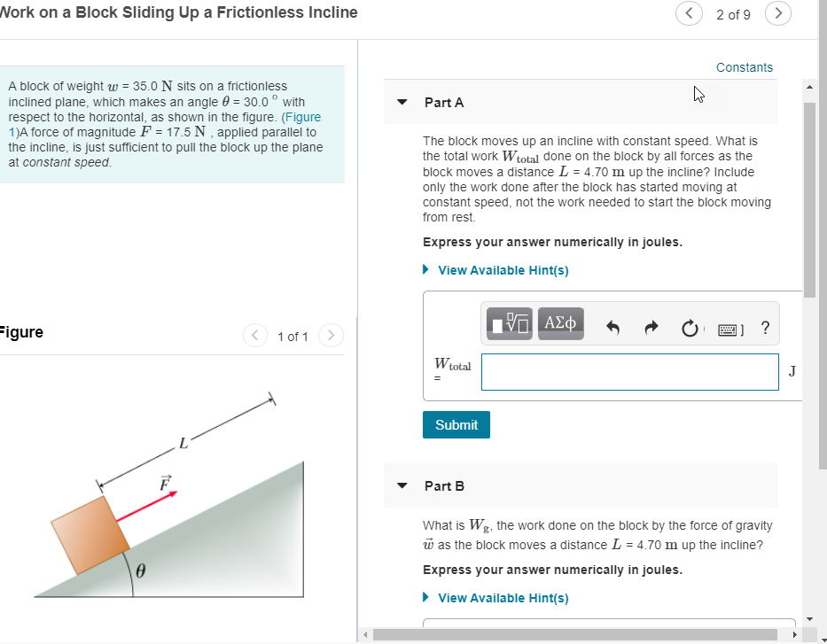The width and height of the screenshot is (827, 644).
Task: Collapse the Part B section
Action: (402, 485)
